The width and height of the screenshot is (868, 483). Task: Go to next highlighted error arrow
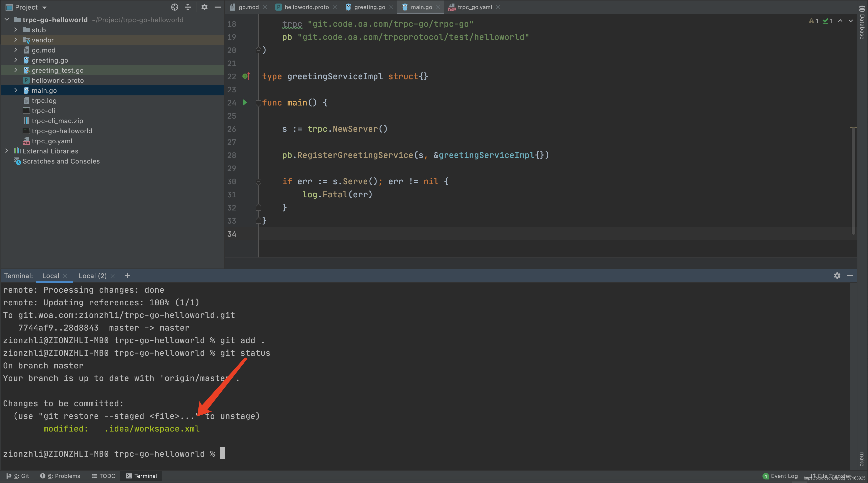(x=851, y=21)
